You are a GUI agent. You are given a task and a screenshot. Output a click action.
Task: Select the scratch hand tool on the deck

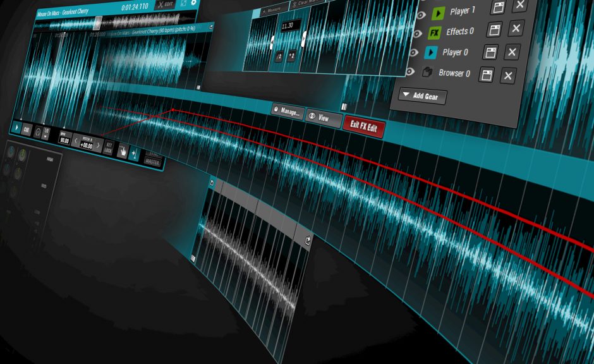123,151
